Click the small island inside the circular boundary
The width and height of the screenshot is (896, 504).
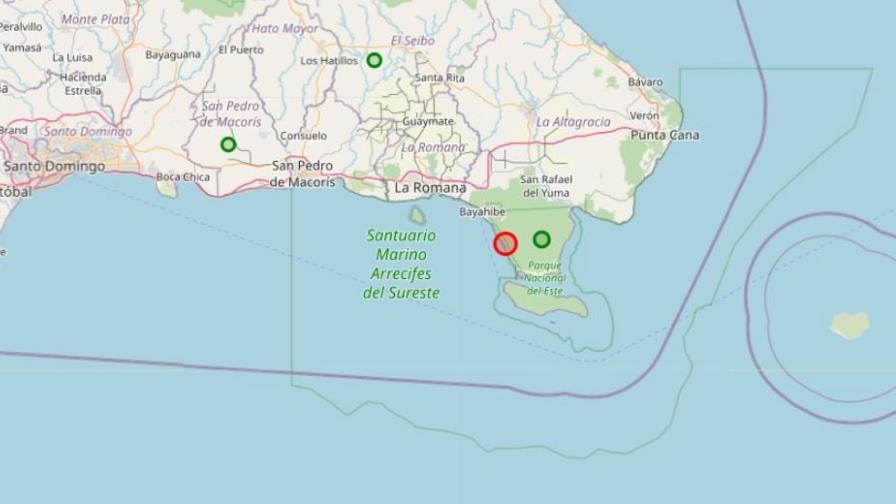(x=850, y=325)
